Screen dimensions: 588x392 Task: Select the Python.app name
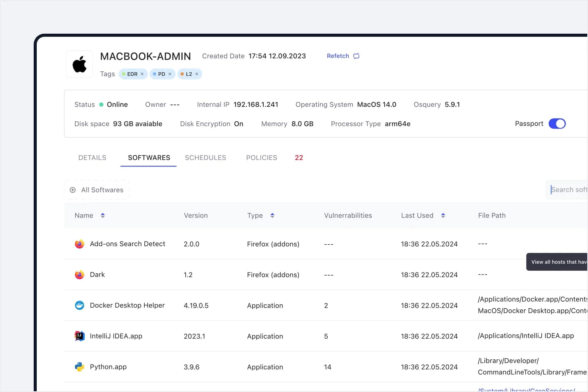click(x=108, y=367)
